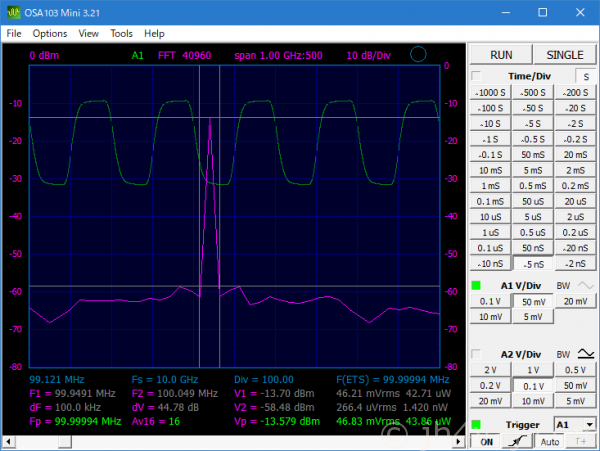Set A1 to 50 mV per division
The height and width of the screenshot is (451, 600).
pos(533,302)
